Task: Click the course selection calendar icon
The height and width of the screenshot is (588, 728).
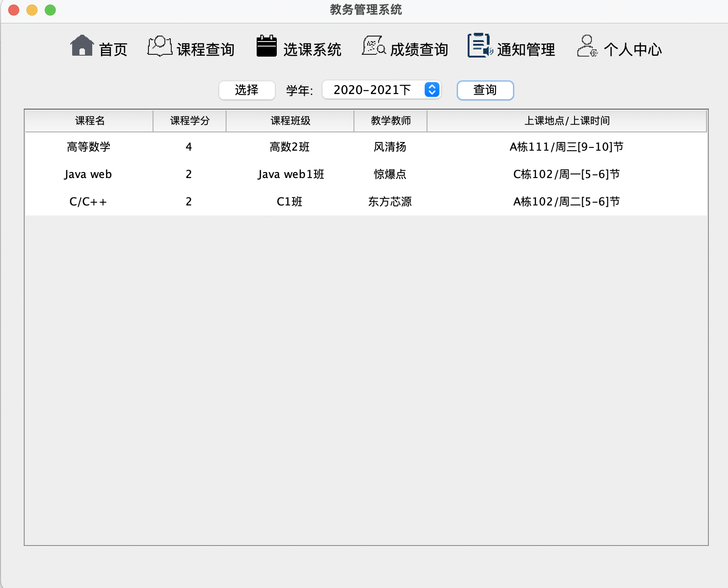Action: [x=267, y=46]
